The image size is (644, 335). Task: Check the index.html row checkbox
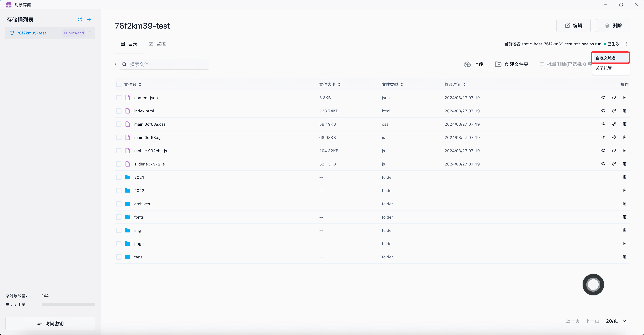click(119, 111)
